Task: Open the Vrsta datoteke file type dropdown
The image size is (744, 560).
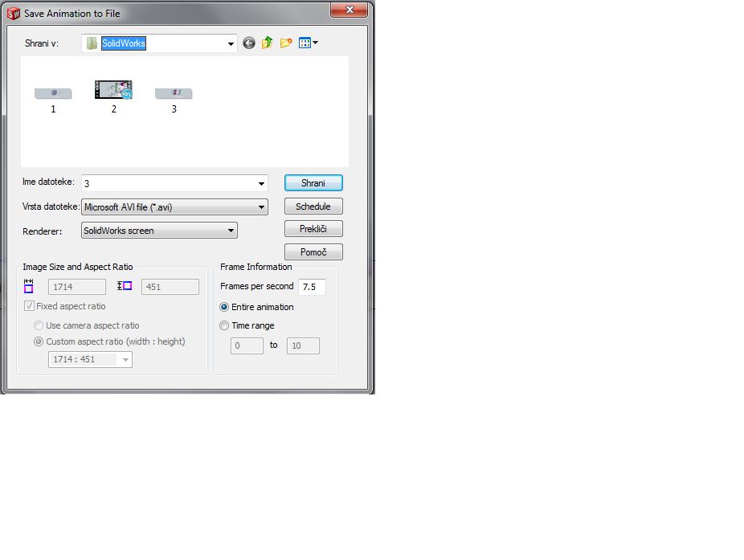Action: point(261,207)
